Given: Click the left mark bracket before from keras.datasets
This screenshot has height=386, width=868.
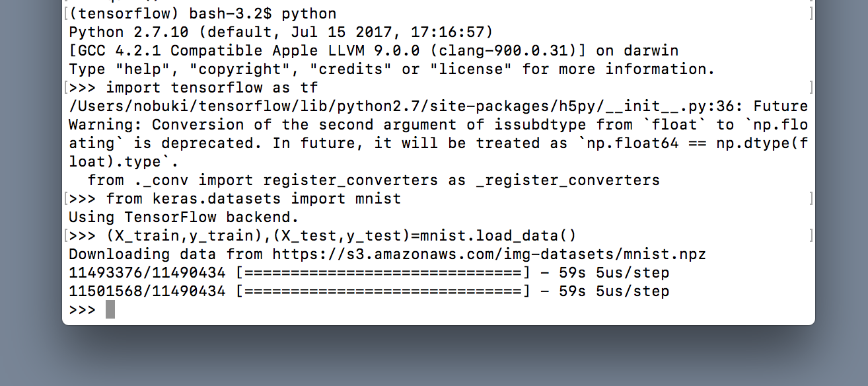Looking at the screenshot, I should coord(67,198).
